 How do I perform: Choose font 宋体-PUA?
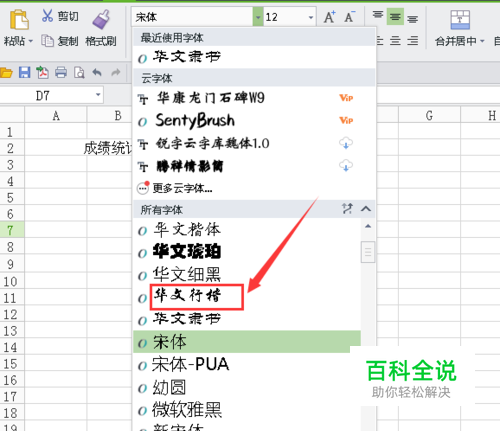point(247,364)
